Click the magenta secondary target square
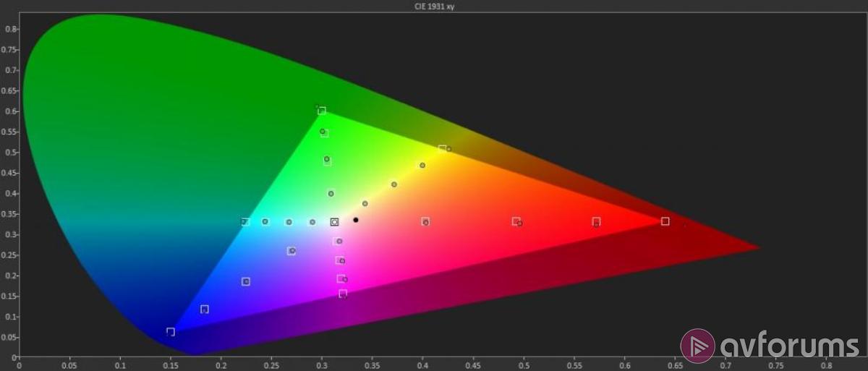868x371 pixels. click(x=343, y=294)
